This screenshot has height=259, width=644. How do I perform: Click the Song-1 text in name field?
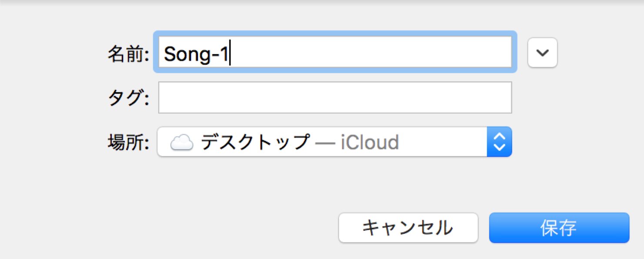tap(196, 54)
